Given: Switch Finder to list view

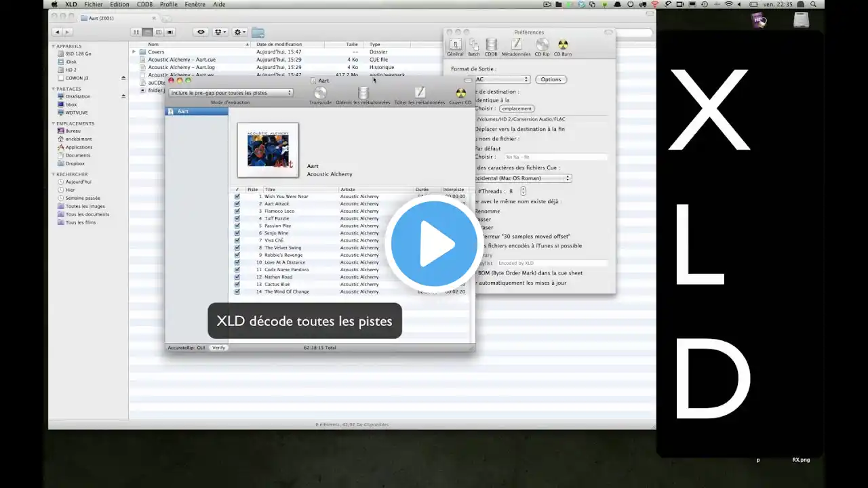Looking at the screenshot, I should (x=147, y=32).
